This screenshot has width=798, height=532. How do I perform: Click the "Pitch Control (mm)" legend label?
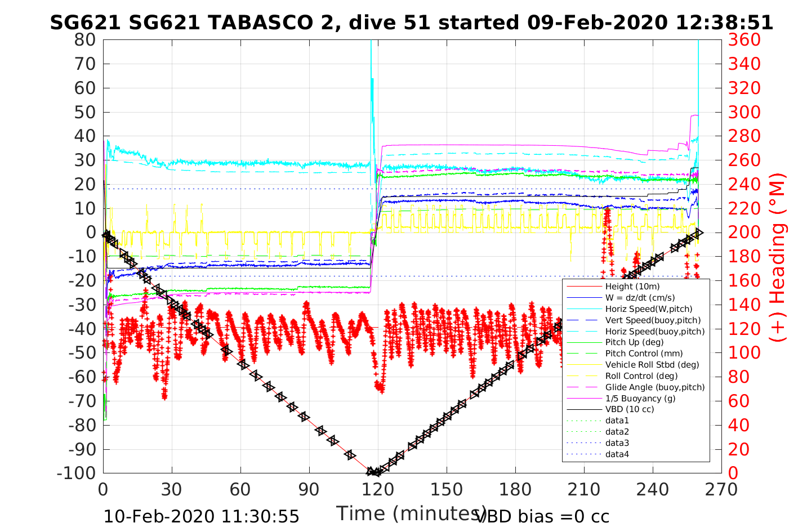click(644, 354)
